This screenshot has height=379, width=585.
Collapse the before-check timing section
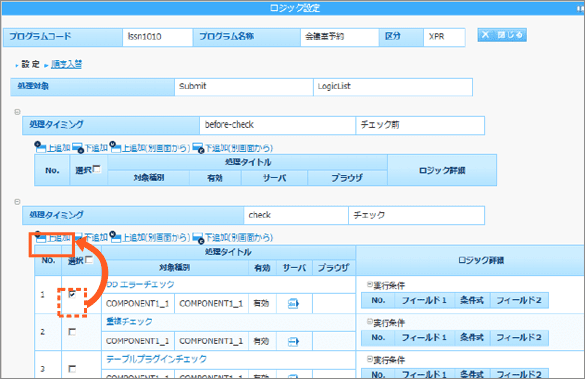(17, 112)
